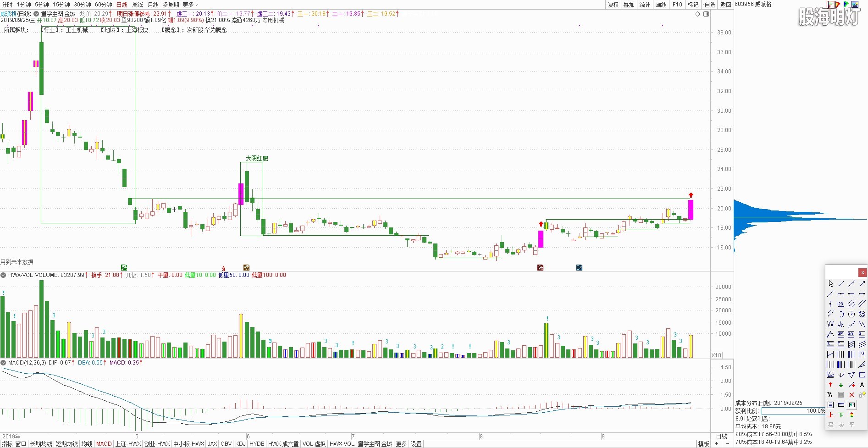Click the 模板 template button
This screenshot has height=448, width=868.
click(704, 444)
